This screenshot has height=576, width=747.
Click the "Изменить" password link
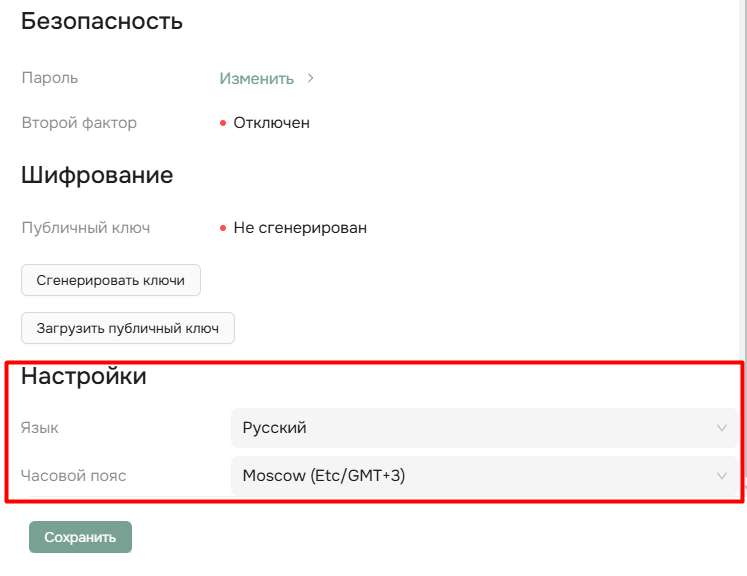click(256, 78)
